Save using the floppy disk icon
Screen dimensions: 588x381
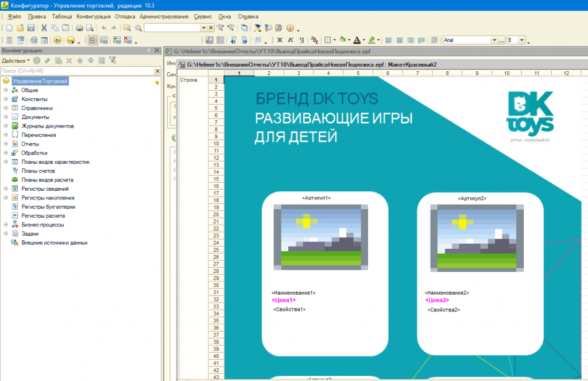pyautogui.click(x=31, y=28)
